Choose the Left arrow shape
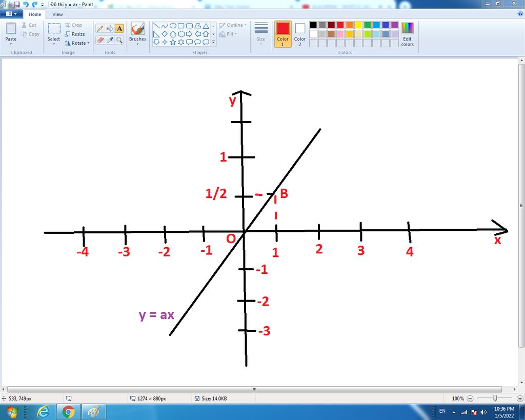 [197, 34]
